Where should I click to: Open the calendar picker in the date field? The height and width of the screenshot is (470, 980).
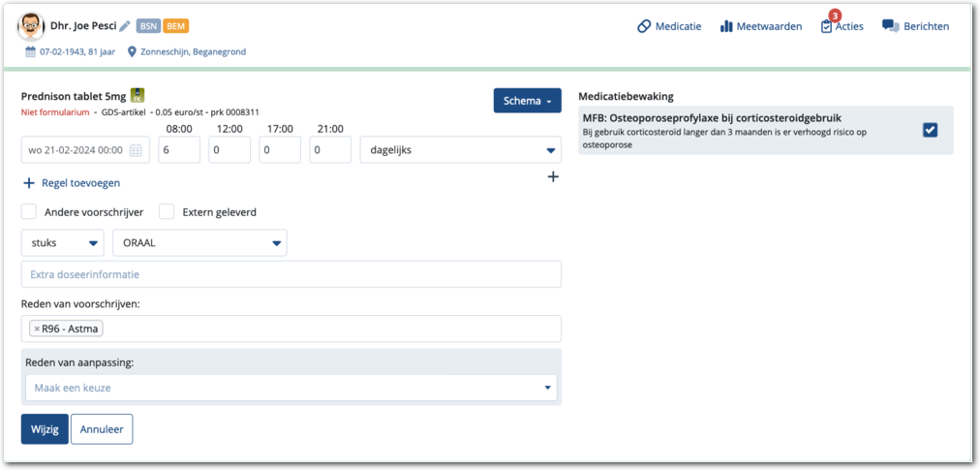136,150
